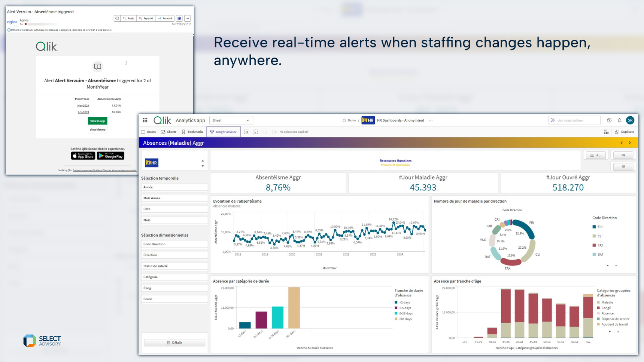Click the Absentéisme Aggr KPI value 8,76%
The image size is (644, 362).
[278, 187]
